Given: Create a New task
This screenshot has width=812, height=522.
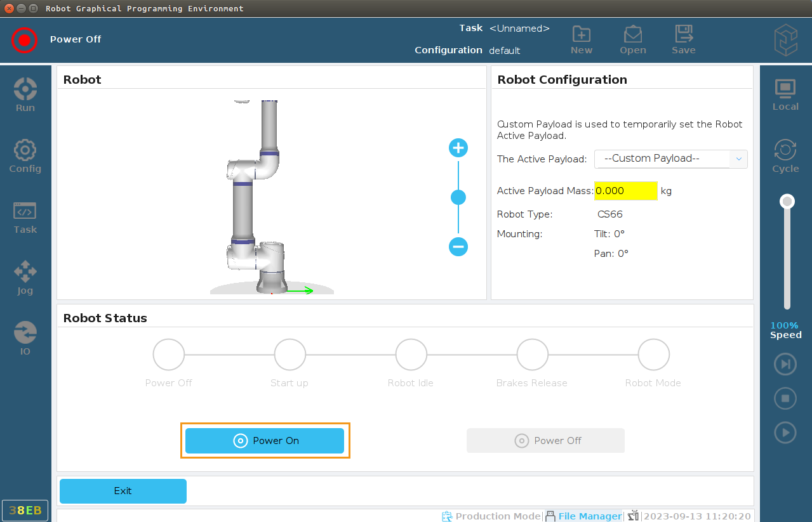Looking at the screenshot, I should 581,40.
